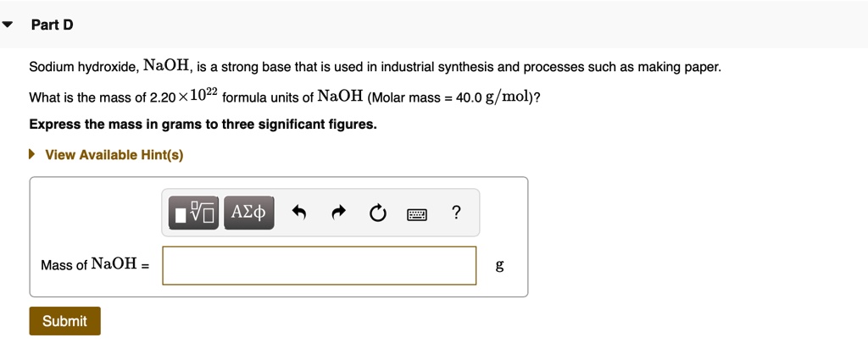
Task: Click the unit label g beside the field
Action: click(x=499, y=265)
